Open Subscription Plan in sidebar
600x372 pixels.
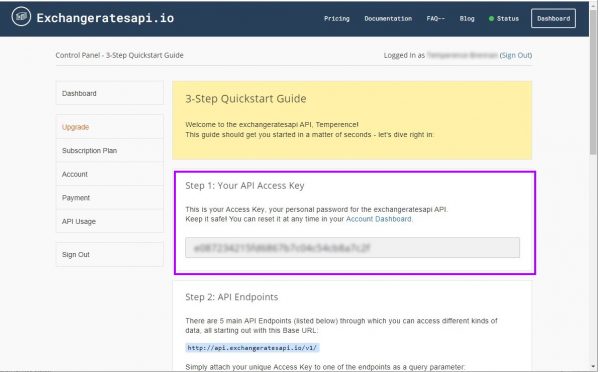(x=109, y=150)
